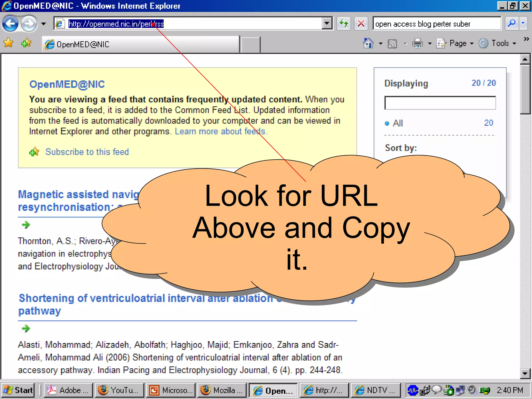The height and width of the screenshot is (399, 532).
Task: Click 'Learn more about feeds' link
Action: (x=221, y=131)
